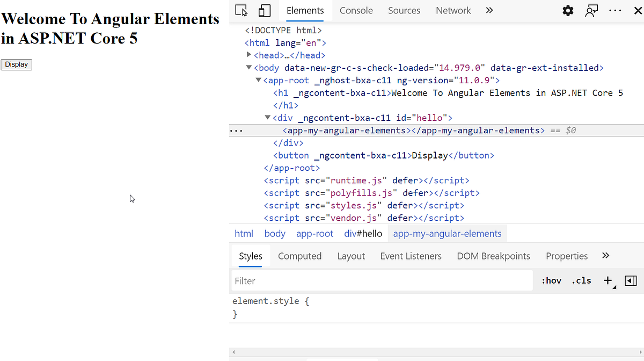The image size is (644, 361).
Task: Activate the inspect element picker icon
Action: 241,10
